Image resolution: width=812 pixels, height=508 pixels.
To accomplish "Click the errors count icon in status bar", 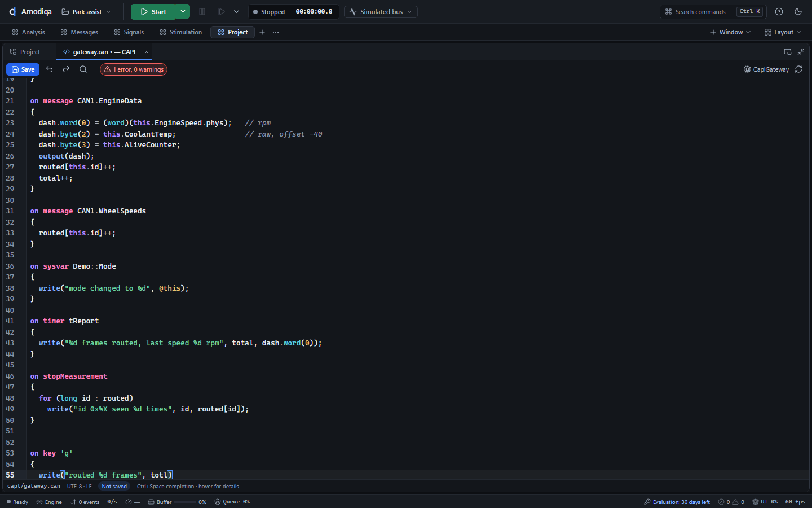I will click(x=721, y=502).
